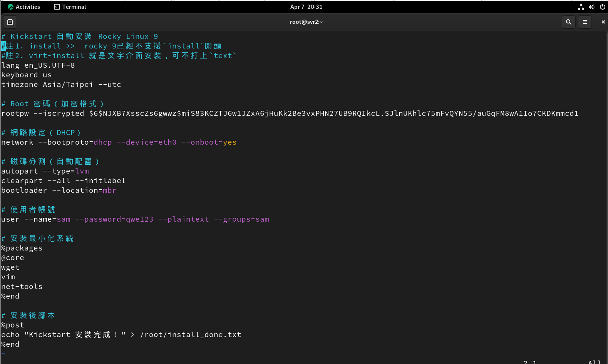The height and width of the screenshot is (364, 608).
Task: Open a new terminal tab
Action: pyautogui.click(x=10, y=22)
